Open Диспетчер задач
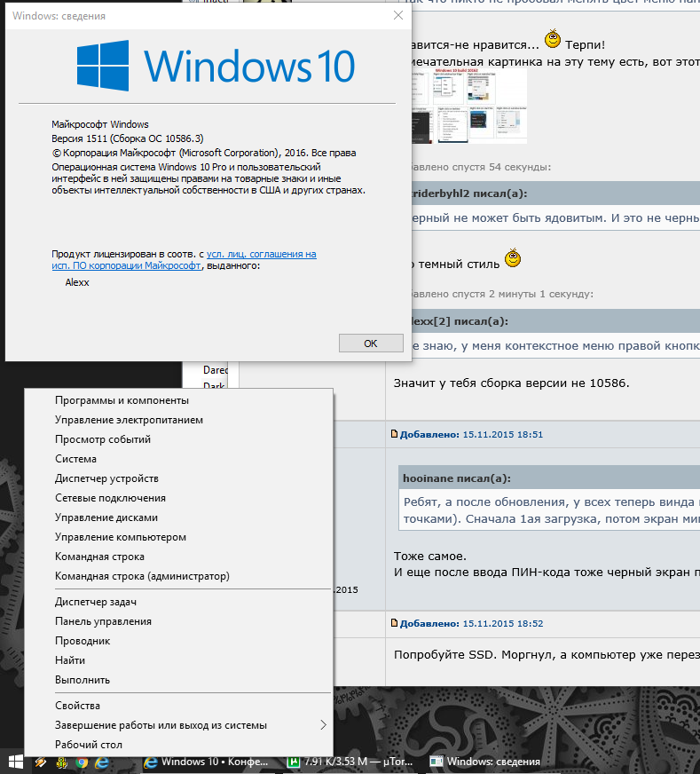Image resolution: width=700 pixels, height=774 pixels. click(178, 602)
